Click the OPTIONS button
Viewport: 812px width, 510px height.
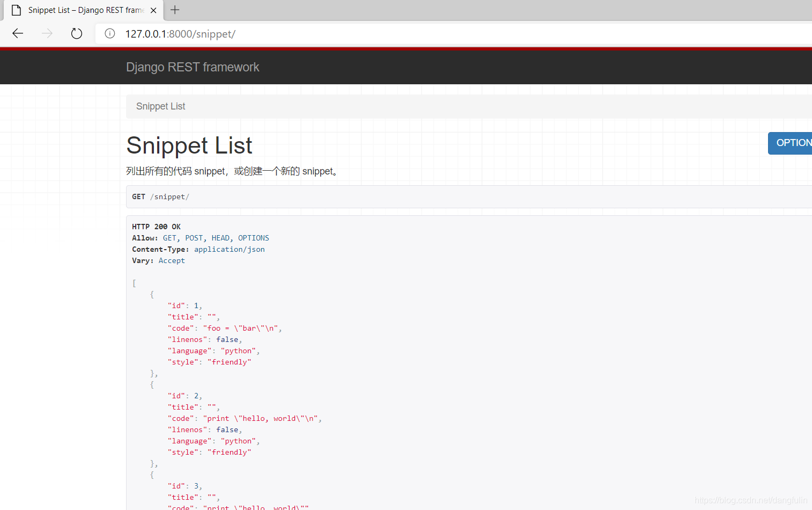point(791,143)
